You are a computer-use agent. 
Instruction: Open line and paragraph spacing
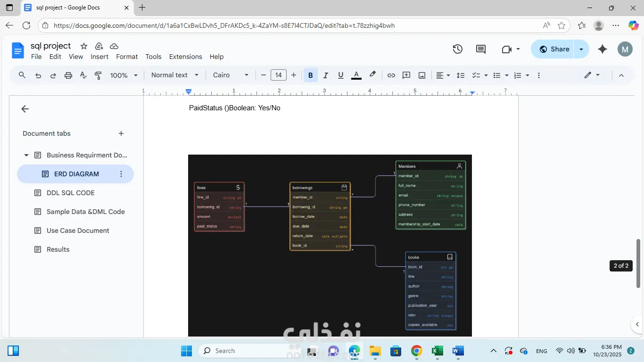click(461, 75)
